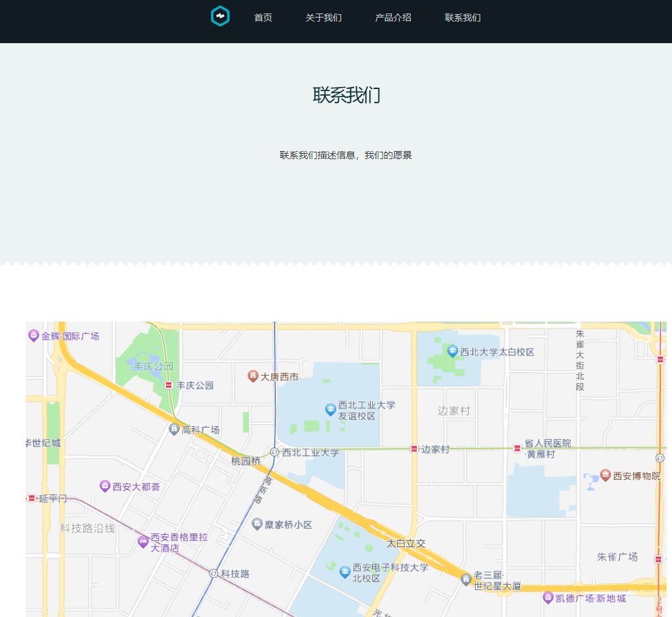Click the 省人民医院·黄雁村 metro icon

[517, 448]
